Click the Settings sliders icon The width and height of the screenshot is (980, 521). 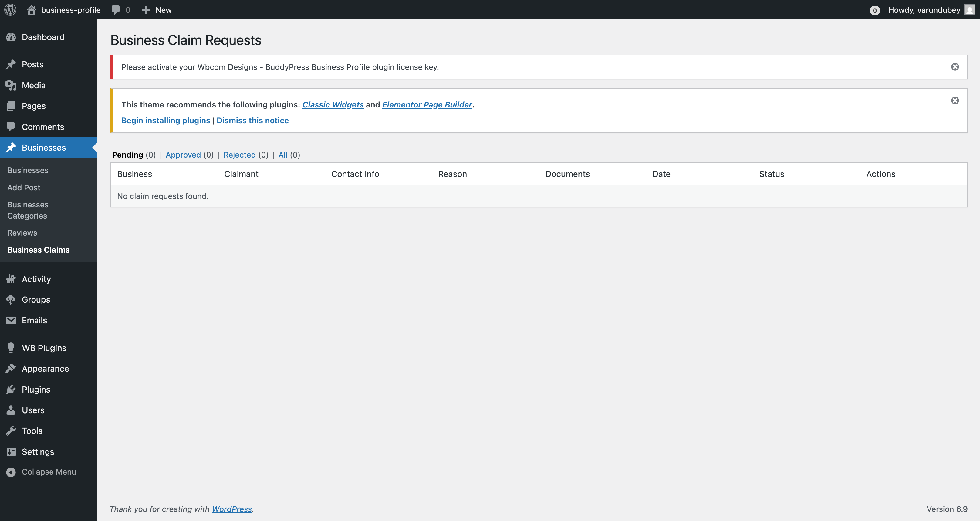(x=11, y=452)
